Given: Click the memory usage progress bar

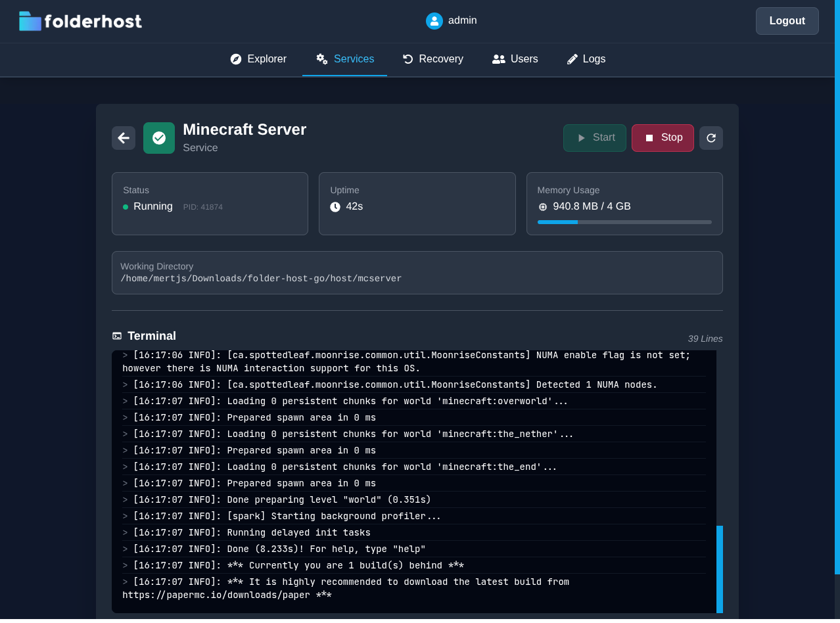Looking at the screenshot, I should tap(624, 222).
